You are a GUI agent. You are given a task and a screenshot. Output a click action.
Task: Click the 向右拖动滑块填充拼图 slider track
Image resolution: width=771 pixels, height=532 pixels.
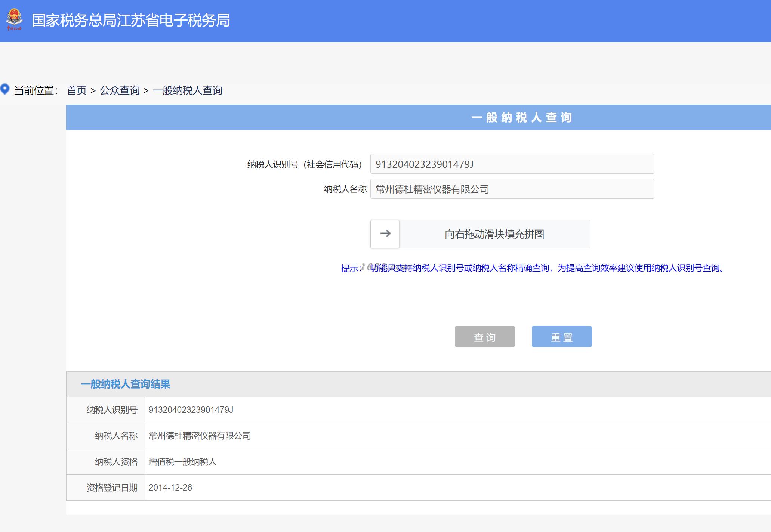[494, 234]
